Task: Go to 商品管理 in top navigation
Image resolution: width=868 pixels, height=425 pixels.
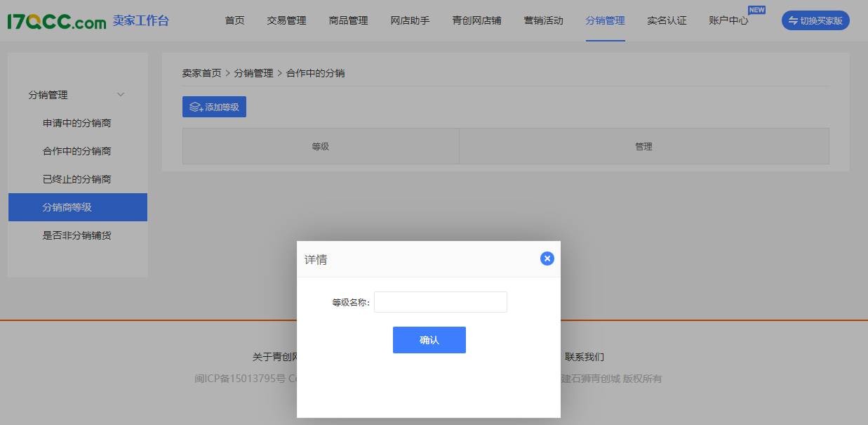Action: pos(348,20)
